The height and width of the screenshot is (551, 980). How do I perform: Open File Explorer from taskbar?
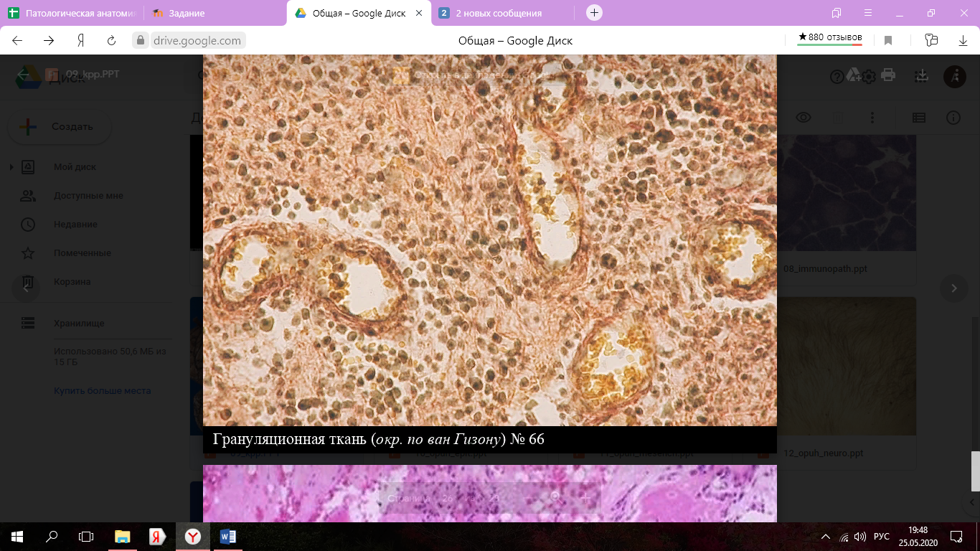[x=123, y=536]
